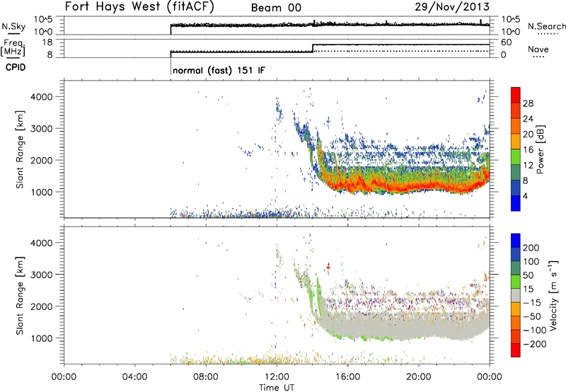Click the sky noise trace in top panel
This screenshot has width=566, height=392.
330,25
